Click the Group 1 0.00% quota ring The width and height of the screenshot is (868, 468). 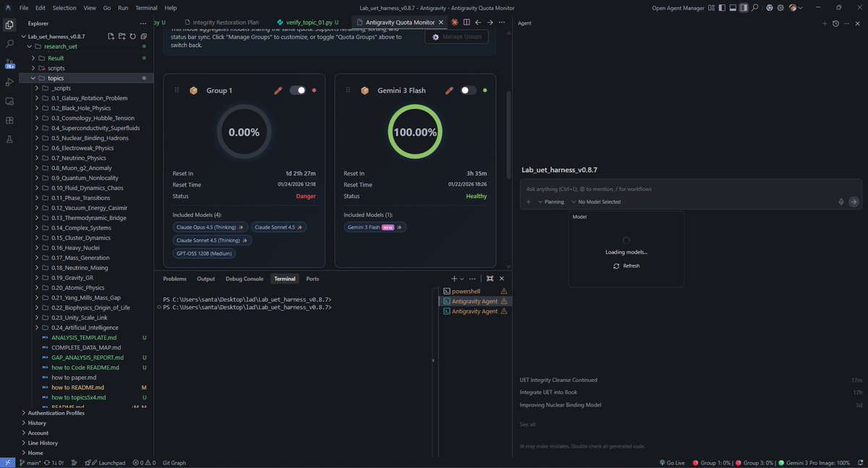(x=244, y=132)
